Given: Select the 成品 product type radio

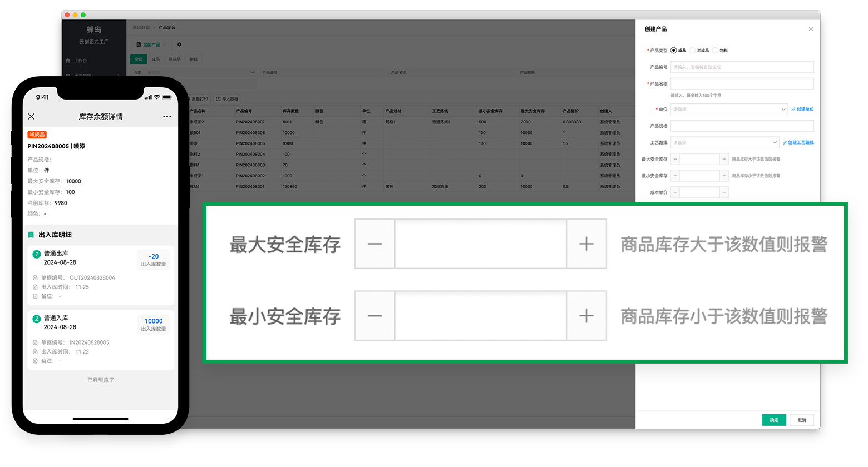Looking at the screenshot, I should pyautogui.click(x=674, y=51).
